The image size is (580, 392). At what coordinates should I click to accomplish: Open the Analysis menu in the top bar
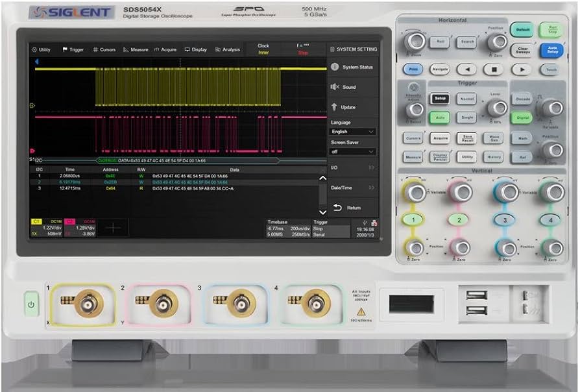[227, 49]
